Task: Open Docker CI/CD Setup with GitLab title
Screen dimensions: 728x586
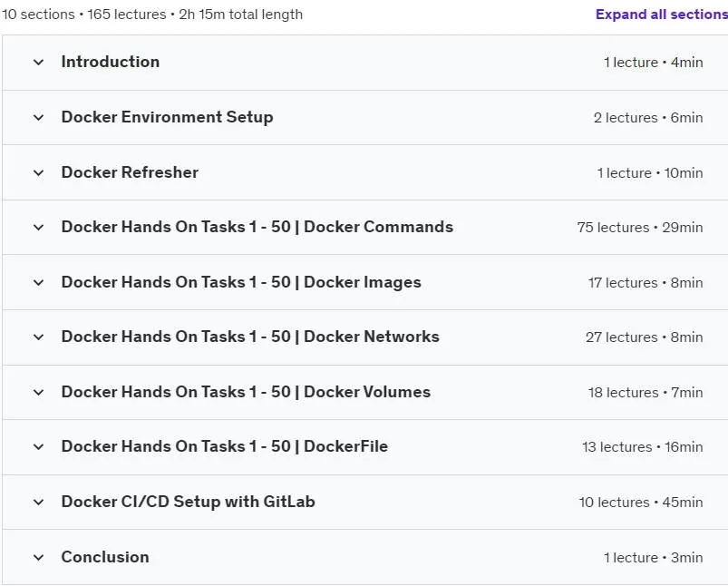Action: [x=188, y=502]
